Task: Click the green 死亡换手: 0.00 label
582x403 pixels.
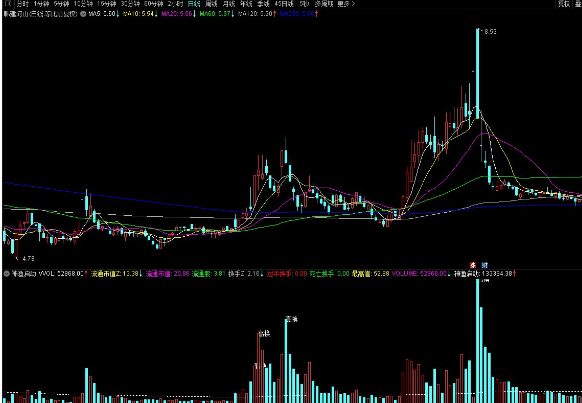Action: pos(330,274)
